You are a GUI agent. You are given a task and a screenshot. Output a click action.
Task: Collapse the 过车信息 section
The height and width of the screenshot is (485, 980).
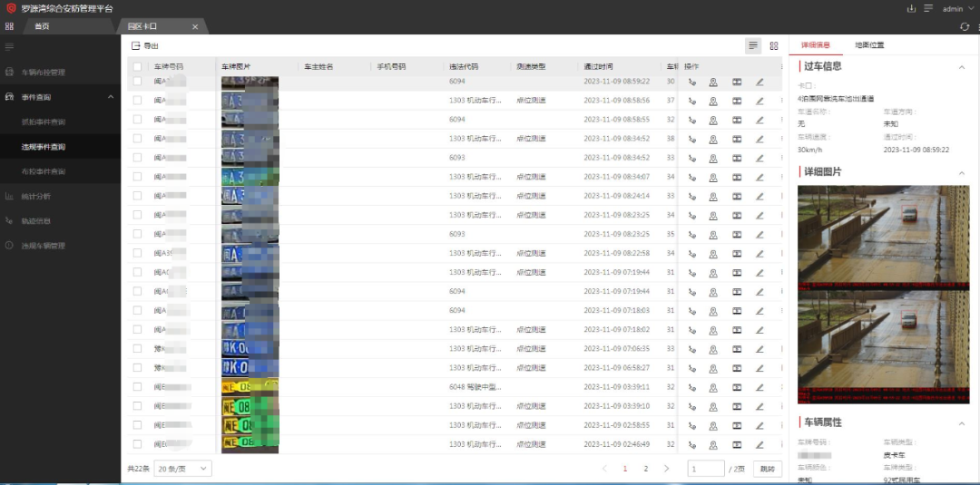pos(961,67)
